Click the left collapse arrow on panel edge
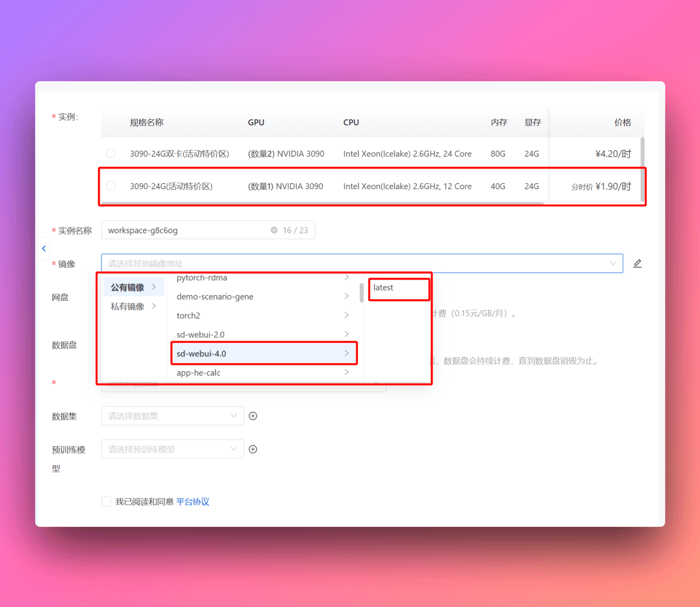This screenshot has width=700, height=607. 44,249
